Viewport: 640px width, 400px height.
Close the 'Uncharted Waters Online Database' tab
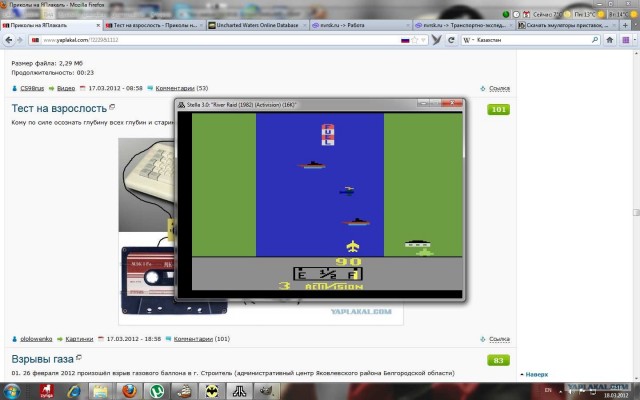coord(304,25)
